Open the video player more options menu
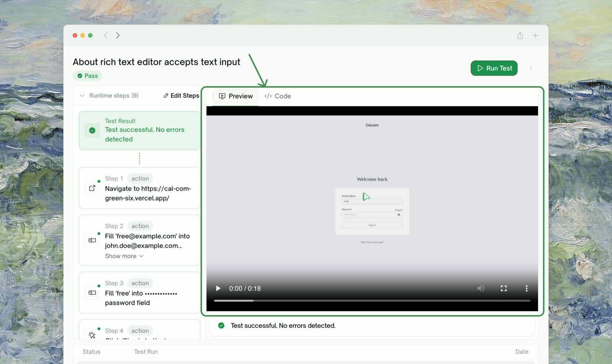The width and height of the screenshot is (612, 364). (526, 288)
